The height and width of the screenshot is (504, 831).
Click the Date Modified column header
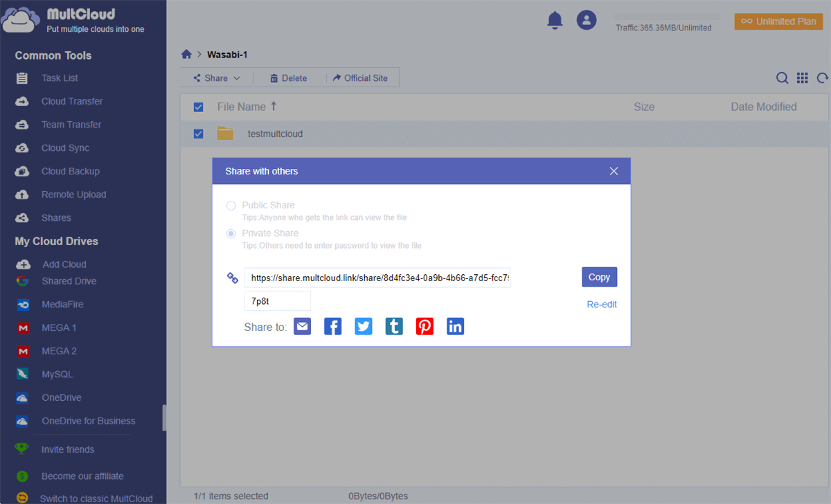coord(764,107)
